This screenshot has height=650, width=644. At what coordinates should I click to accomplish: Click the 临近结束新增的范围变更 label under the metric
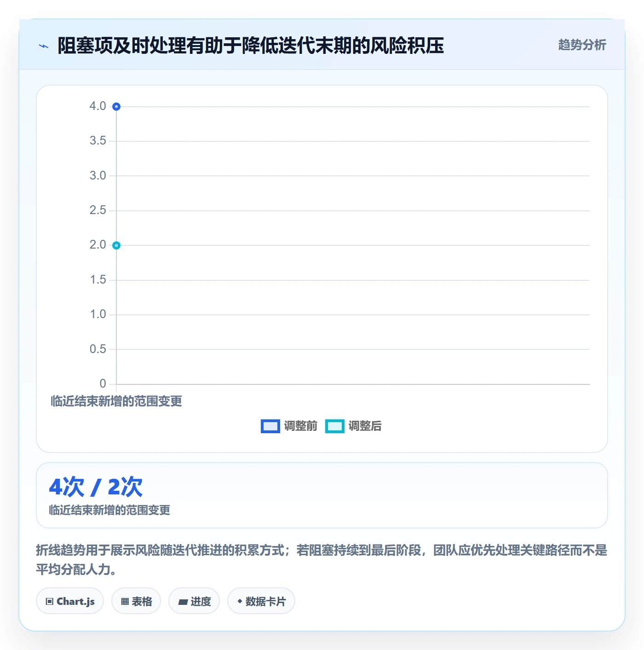click(109, 510)
